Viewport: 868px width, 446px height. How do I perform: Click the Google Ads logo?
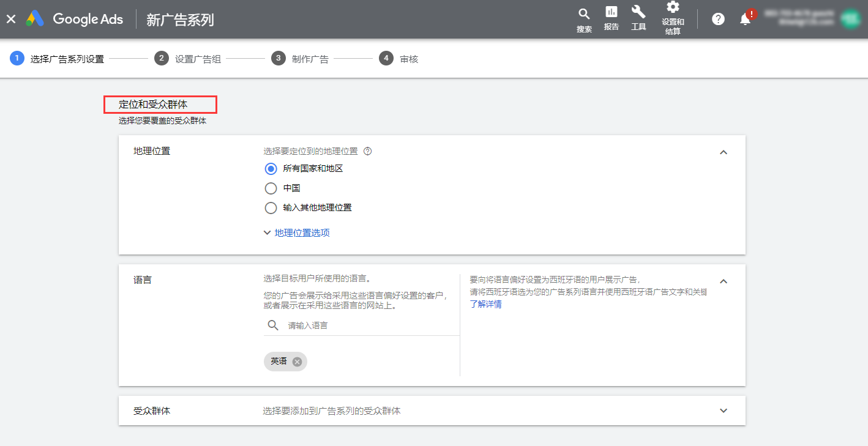click(35, 19)
